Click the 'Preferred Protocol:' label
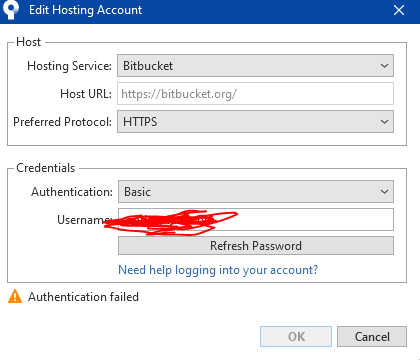This screenshot has height=360, width=420. point(62,122)
